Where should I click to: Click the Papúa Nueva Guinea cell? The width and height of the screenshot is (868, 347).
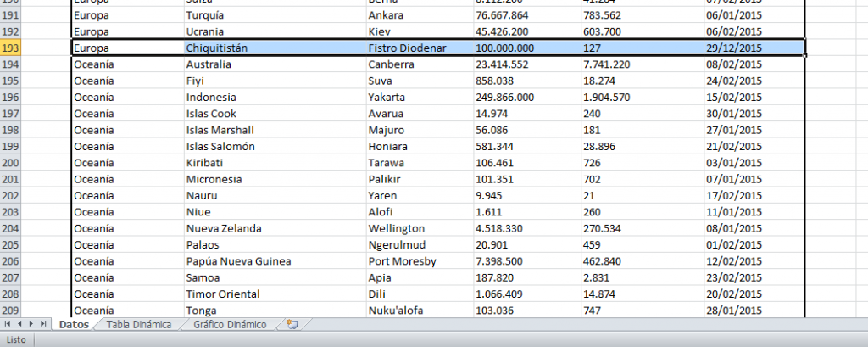coord(275,261)
